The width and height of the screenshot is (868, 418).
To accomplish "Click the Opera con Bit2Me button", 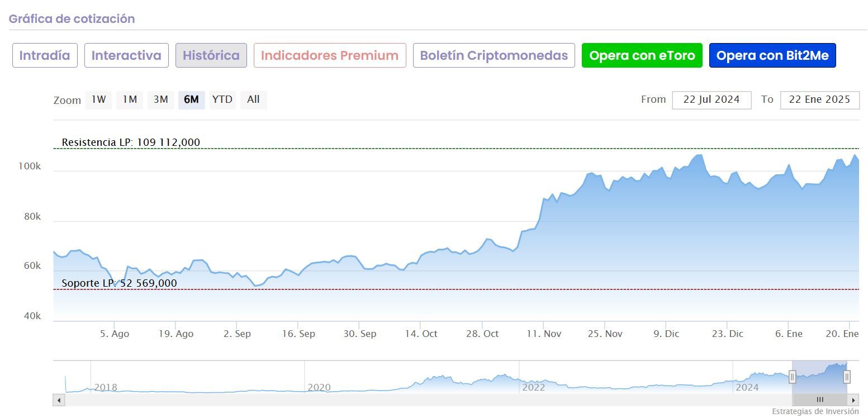I will point(772,55).
